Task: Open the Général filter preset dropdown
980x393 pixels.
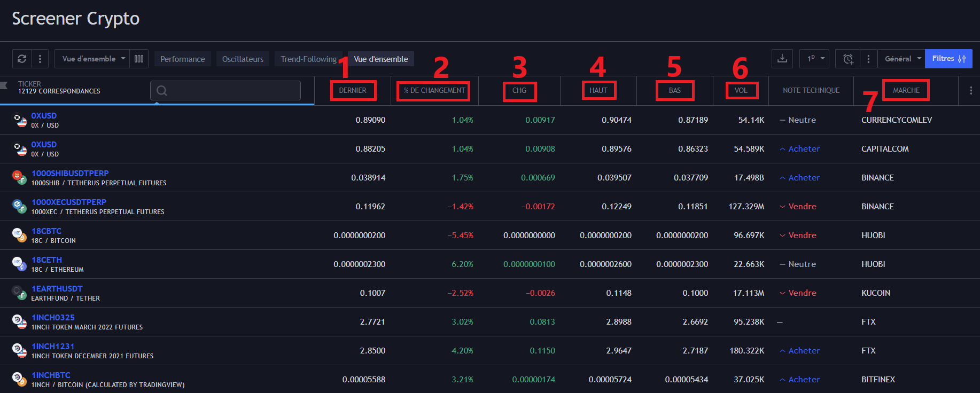Action: pos(902,59)
